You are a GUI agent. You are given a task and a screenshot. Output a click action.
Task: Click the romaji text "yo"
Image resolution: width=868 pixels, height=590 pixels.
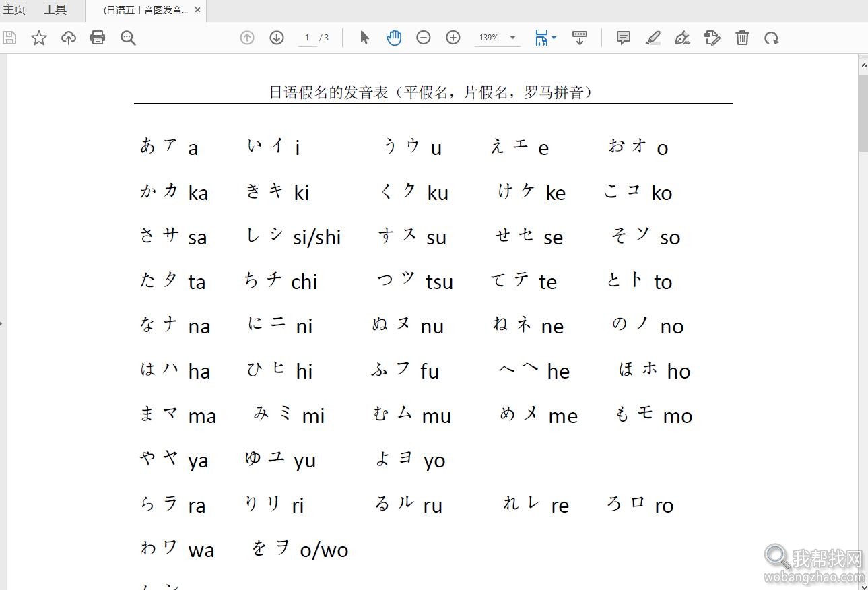[x=434, y=462]
